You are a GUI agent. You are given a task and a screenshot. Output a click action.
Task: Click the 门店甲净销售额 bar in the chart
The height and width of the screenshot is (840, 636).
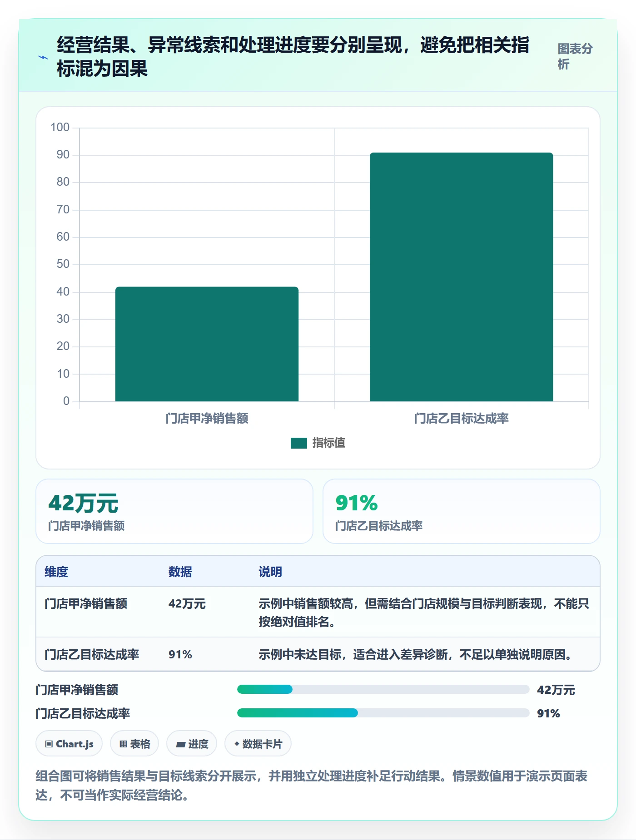tap(207, 344)
